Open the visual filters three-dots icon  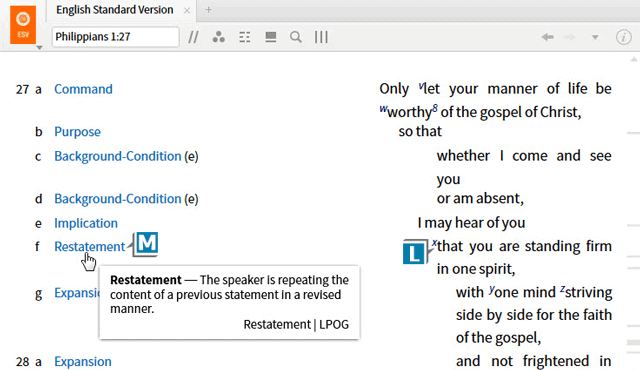pyautogui.click(x=218, y=37)
